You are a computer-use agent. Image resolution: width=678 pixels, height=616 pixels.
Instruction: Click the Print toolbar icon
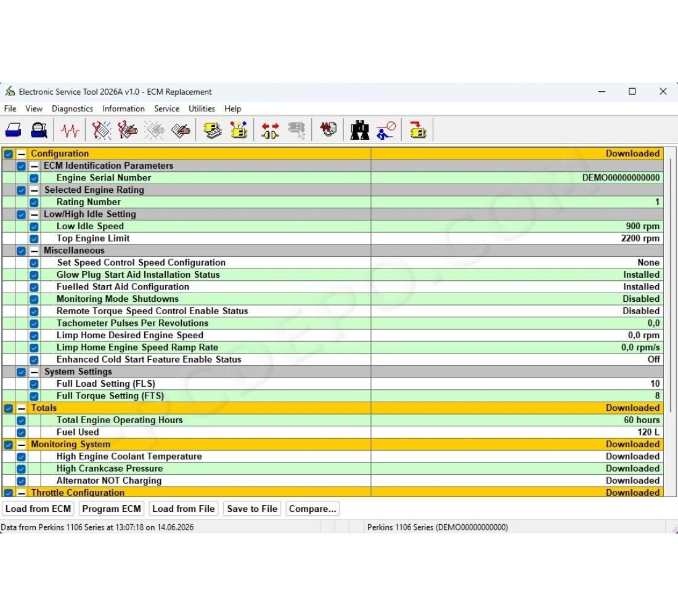pos(13,130)
